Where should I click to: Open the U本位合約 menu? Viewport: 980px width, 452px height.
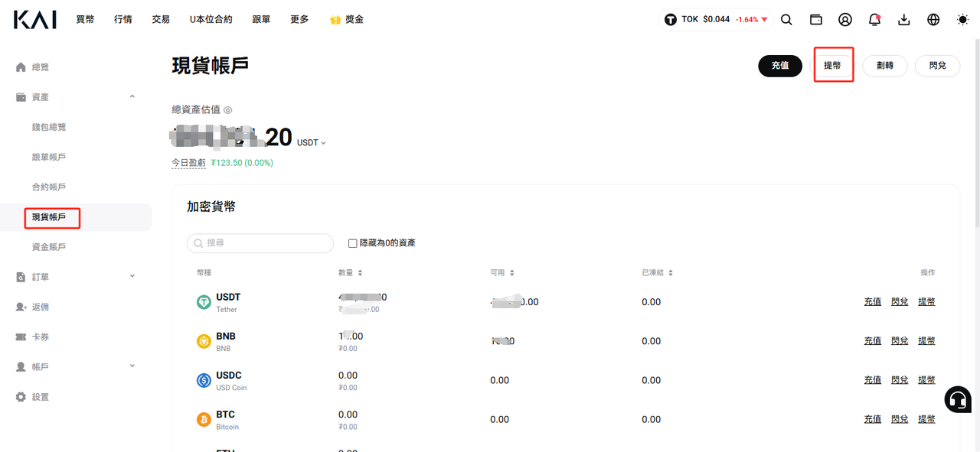[x=211, y=20]
